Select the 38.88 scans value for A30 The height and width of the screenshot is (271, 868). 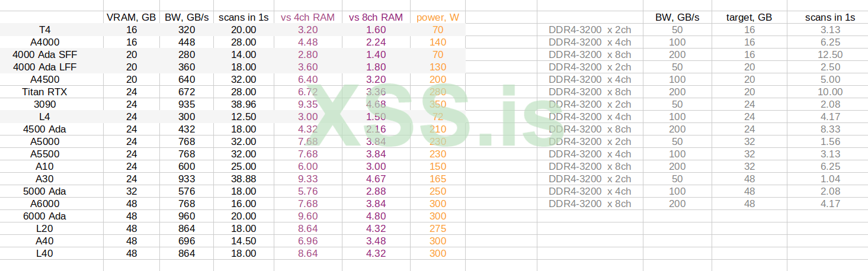pyautogui.click(x=243, y=179)
